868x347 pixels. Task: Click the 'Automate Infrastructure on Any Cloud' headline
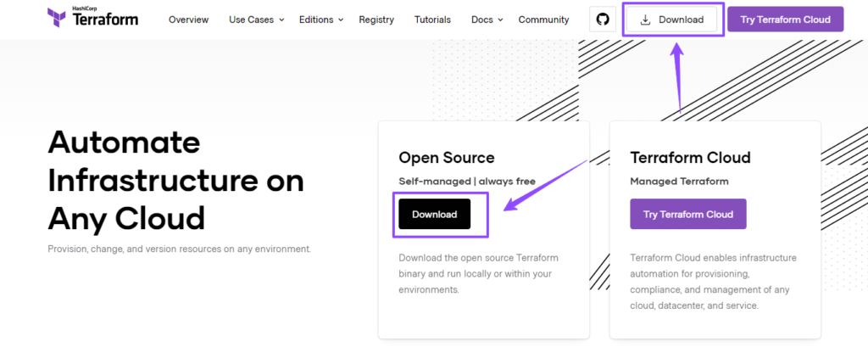(x=176, y=181)
